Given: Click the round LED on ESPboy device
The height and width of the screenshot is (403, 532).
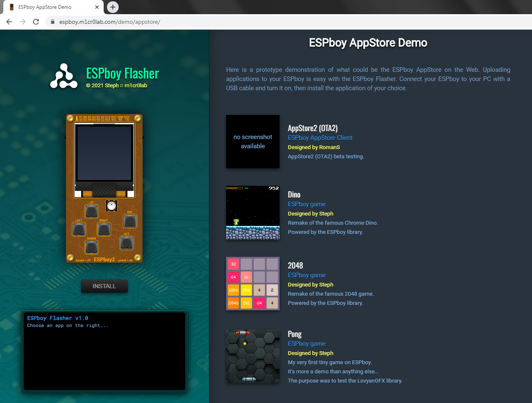Looking at the screenshot, I should point(111,205).
